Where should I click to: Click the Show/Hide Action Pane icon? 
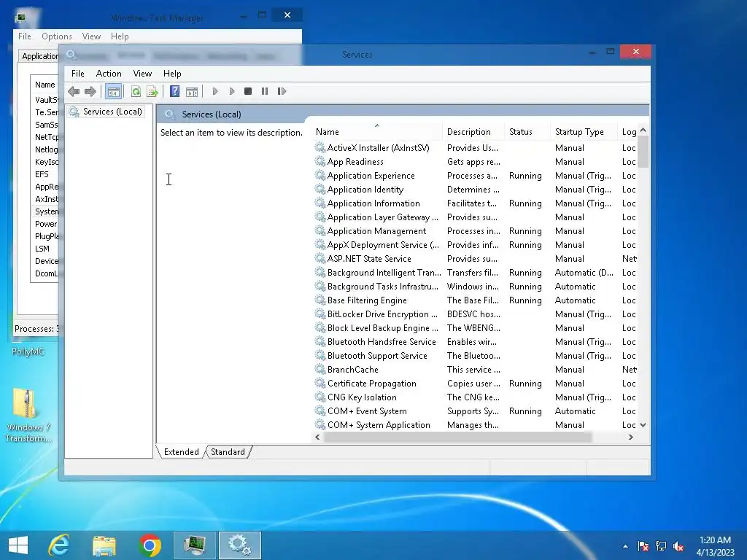pyautogui.click(x=192, y=91)
